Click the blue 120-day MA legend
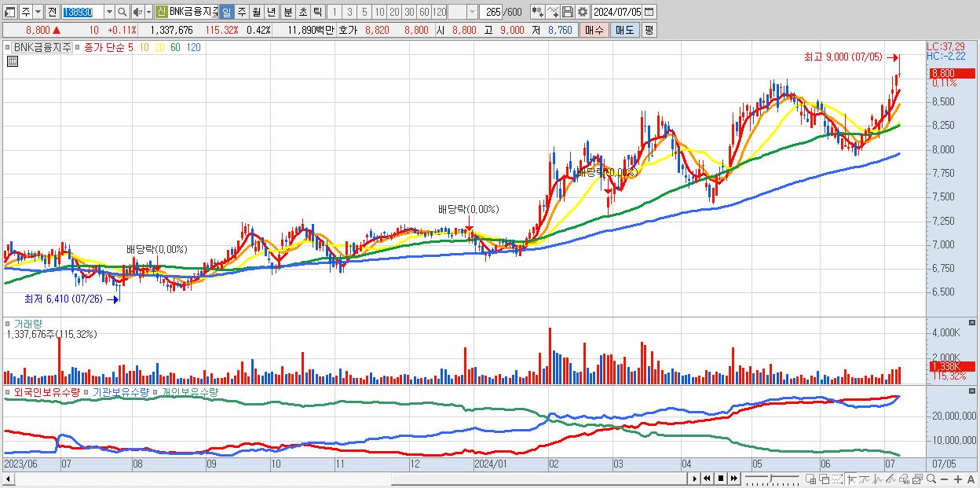 tap(193, 47)
